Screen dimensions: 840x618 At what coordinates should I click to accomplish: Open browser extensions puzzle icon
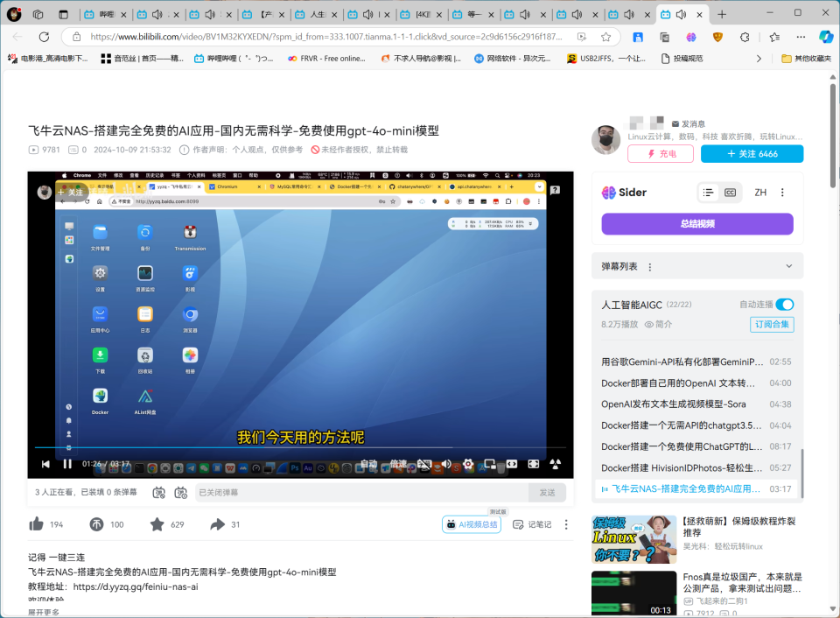(745, 37)
